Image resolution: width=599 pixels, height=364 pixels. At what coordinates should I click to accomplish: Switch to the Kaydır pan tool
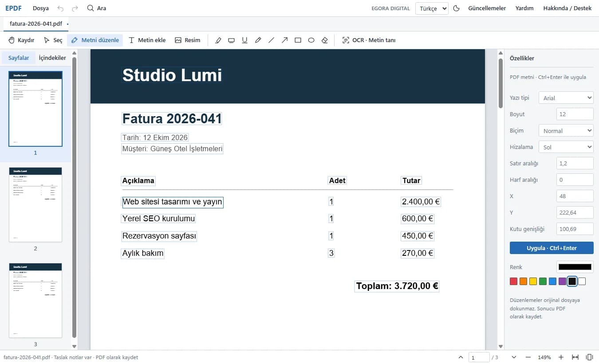(x=21, y=40)
